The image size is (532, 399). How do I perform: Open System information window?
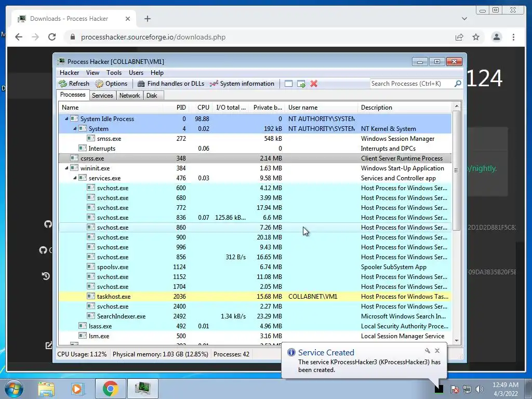[242, 84]
